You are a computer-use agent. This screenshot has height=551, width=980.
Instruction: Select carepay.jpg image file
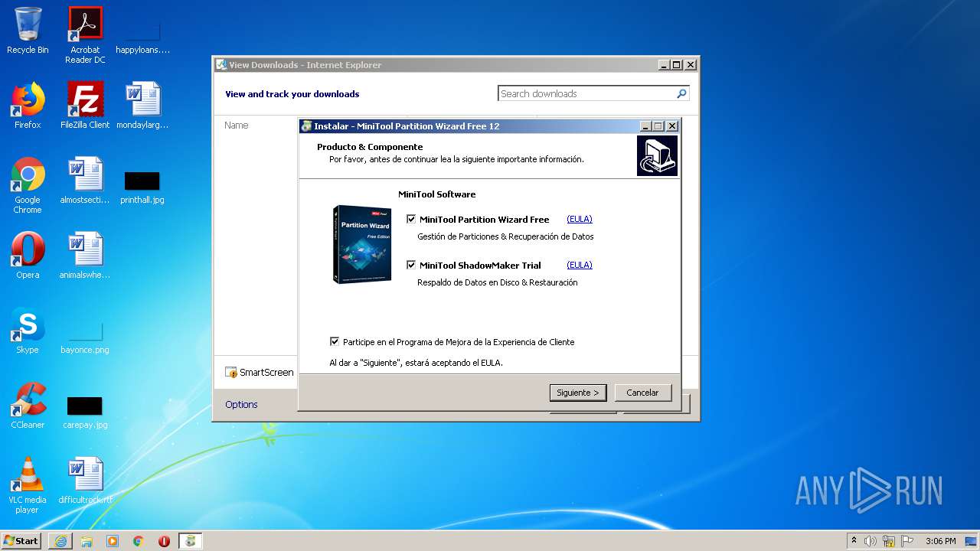[x=85, y=412]
